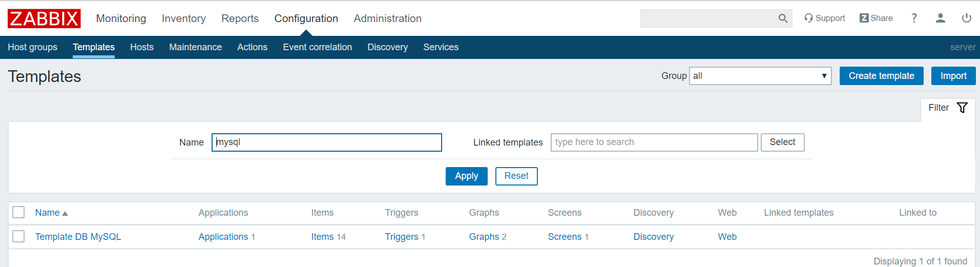
Task: Open the Reports menu
Action: pos(240,18)
